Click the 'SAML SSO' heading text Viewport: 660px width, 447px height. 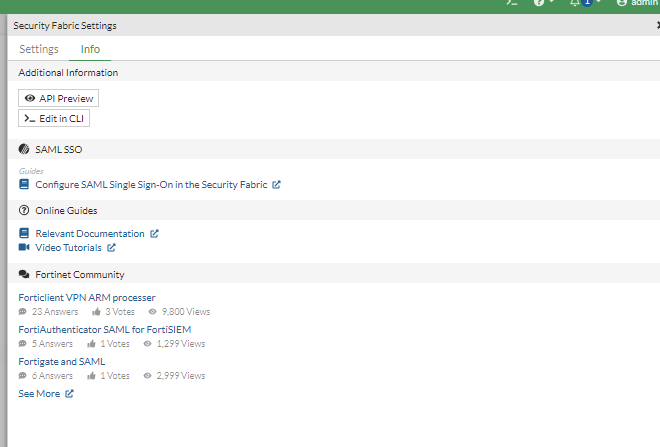[59, 149]
